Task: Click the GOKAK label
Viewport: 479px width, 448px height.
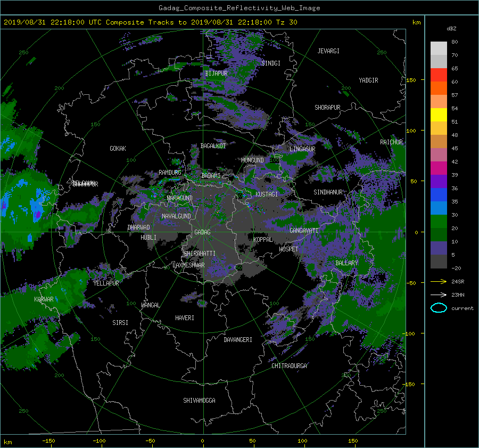Action: [x=118, y=149]
